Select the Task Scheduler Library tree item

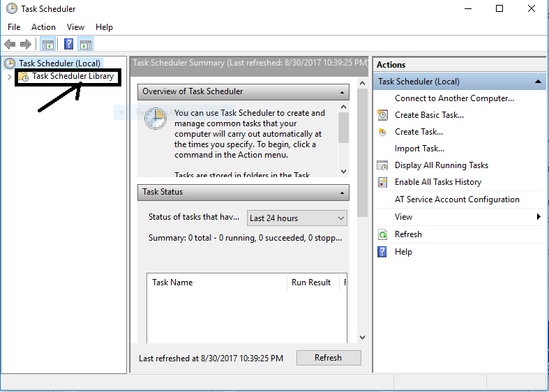73,76
